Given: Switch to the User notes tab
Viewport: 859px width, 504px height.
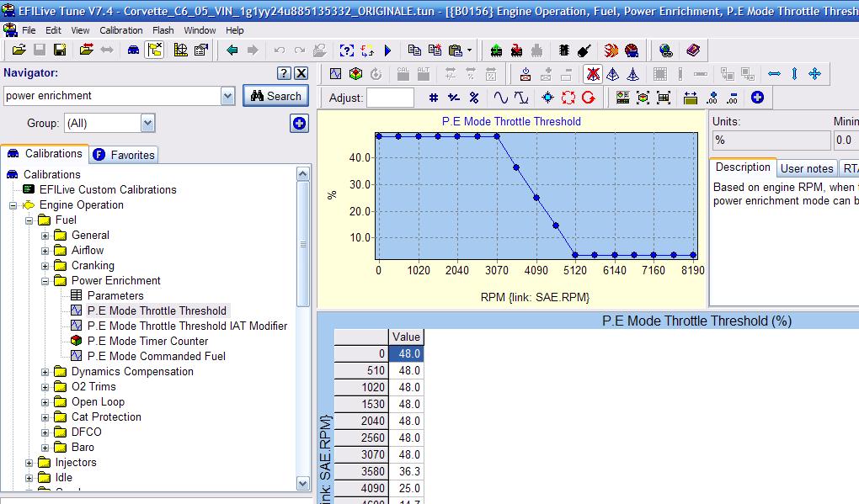Looking at the screenshot, I should click(x=807, y=168).
